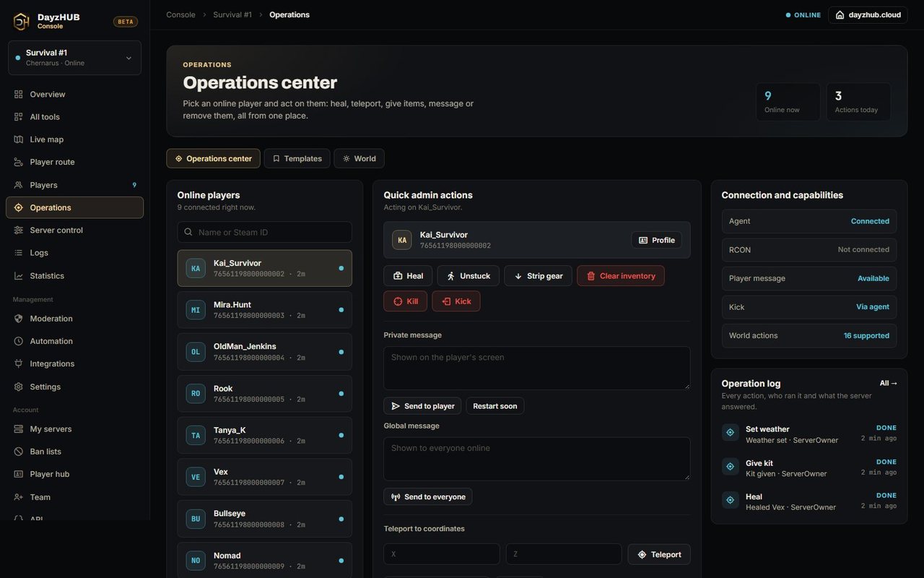Screen dimensions: 924x578
Task: Select player Rook in the list
Action: tap(265, 394)
